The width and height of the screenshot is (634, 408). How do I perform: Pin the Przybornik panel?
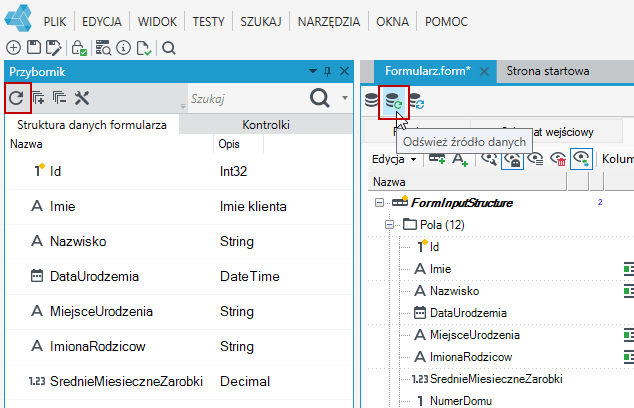click(x=328, y=72)
